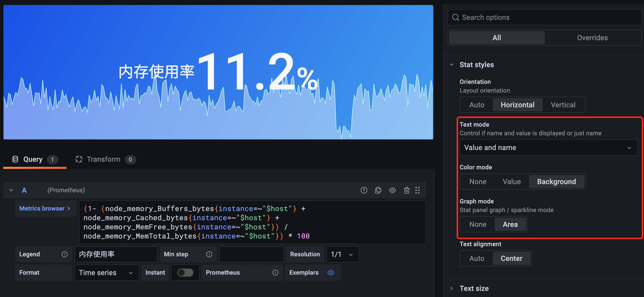Click the Min step input field
Screen dimensions: 644x297
click(251, 254)
